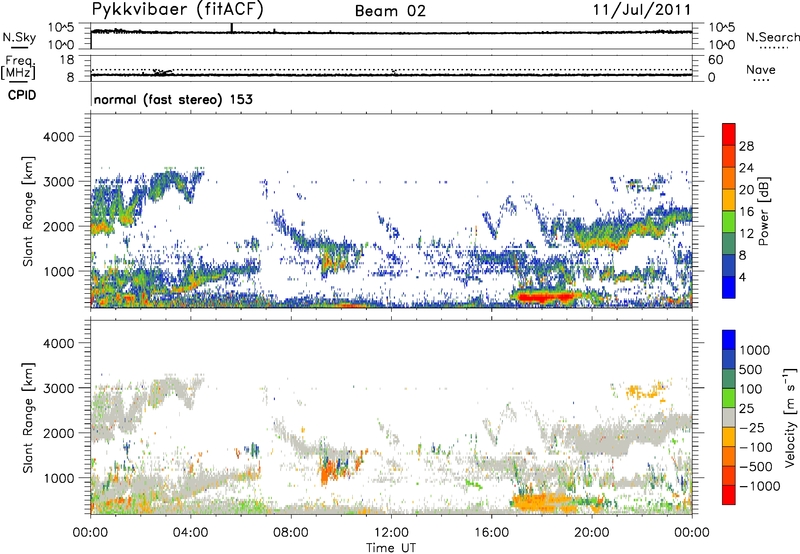Click the -100 label on Velocity color bar
800x554 pixels.
[x=756, y=447]
